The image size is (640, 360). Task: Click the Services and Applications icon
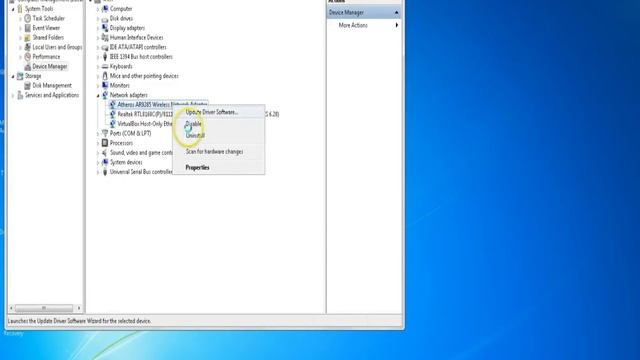pyautogui.click(x=20, y=95)
